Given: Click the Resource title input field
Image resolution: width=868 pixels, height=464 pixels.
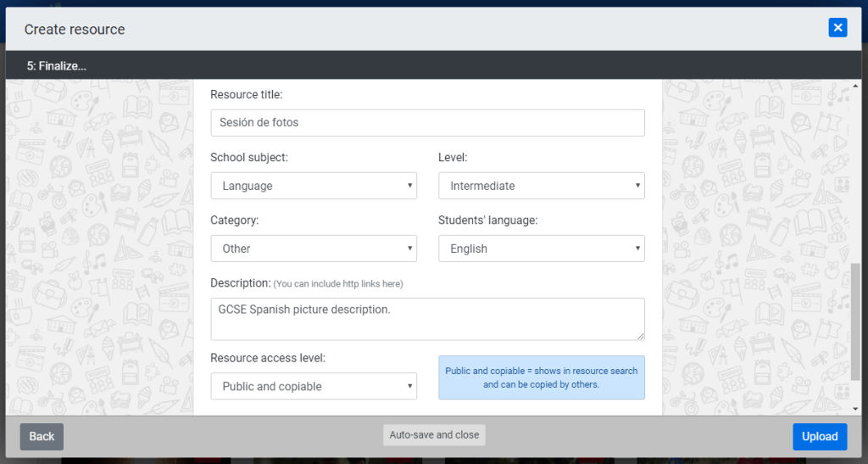Looking at the screenshot, I should 427,122.
